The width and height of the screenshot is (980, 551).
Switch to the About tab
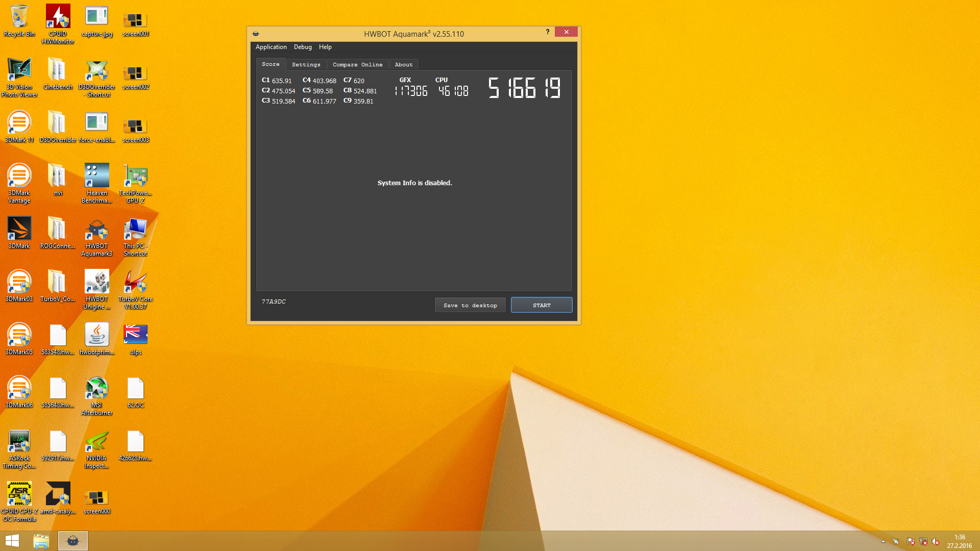[404, 64]
